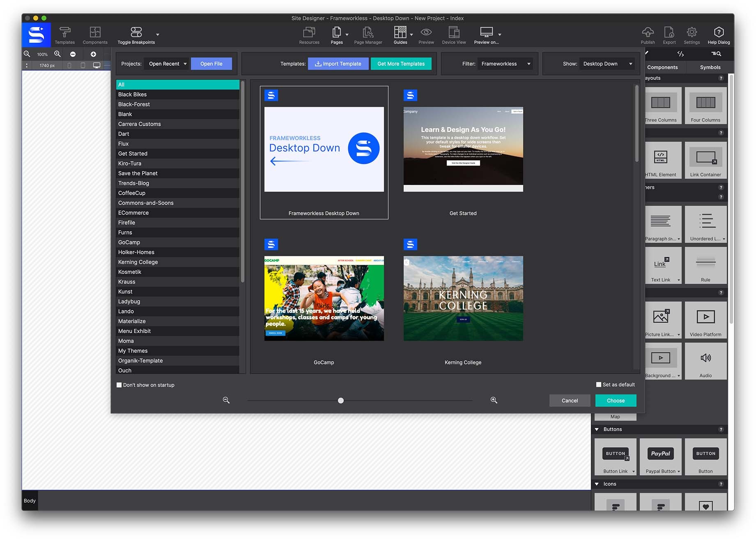
Task: Click the code editor icon in right panel
Action: click(680, 54)
